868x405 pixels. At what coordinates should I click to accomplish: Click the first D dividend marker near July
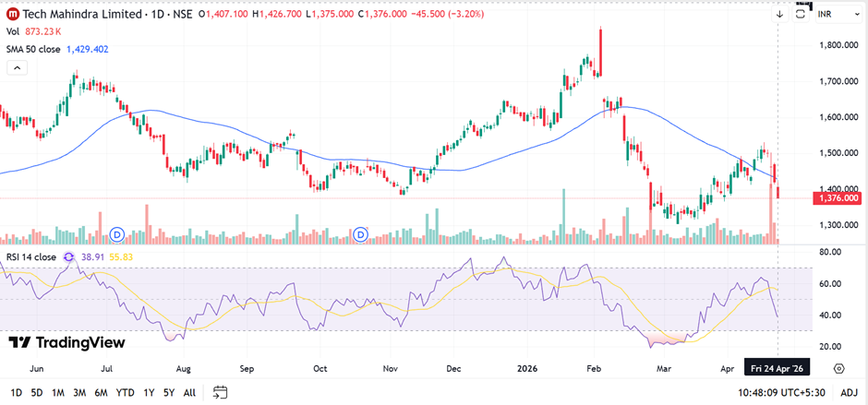click(x=116, y=234)
